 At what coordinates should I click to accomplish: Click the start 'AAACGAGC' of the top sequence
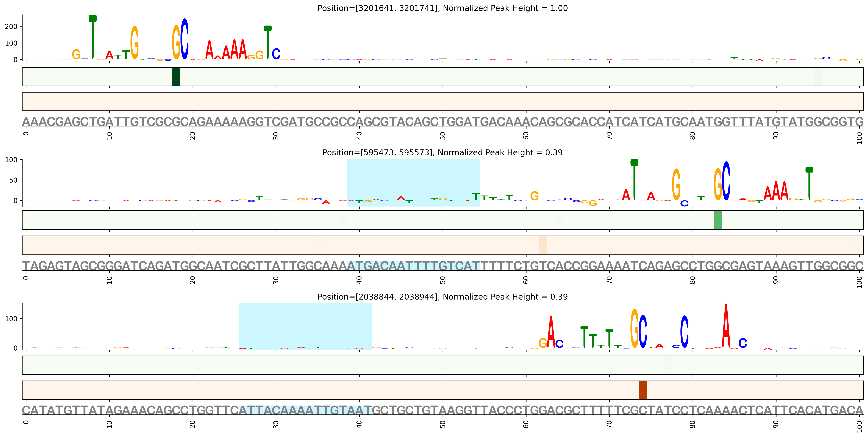click(x=56, y=122)
